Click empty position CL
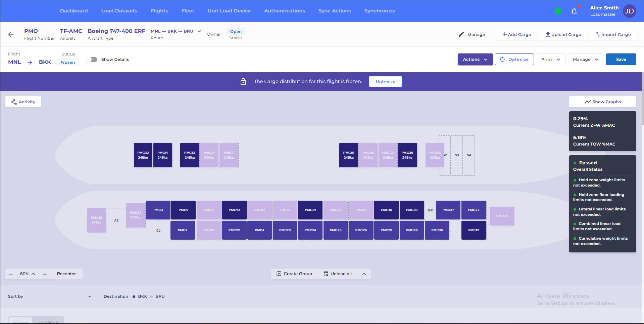 [x=158, y=231]
